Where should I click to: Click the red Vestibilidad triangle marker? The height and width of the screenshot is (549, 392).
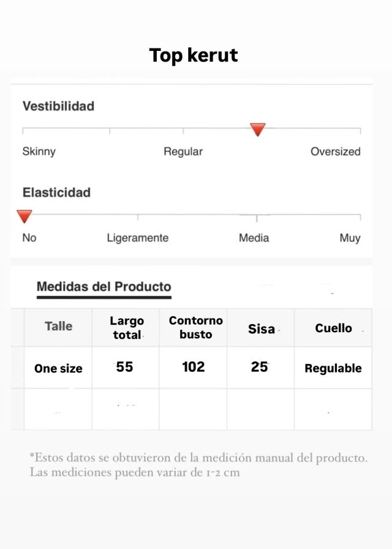[x=258, y=129]
